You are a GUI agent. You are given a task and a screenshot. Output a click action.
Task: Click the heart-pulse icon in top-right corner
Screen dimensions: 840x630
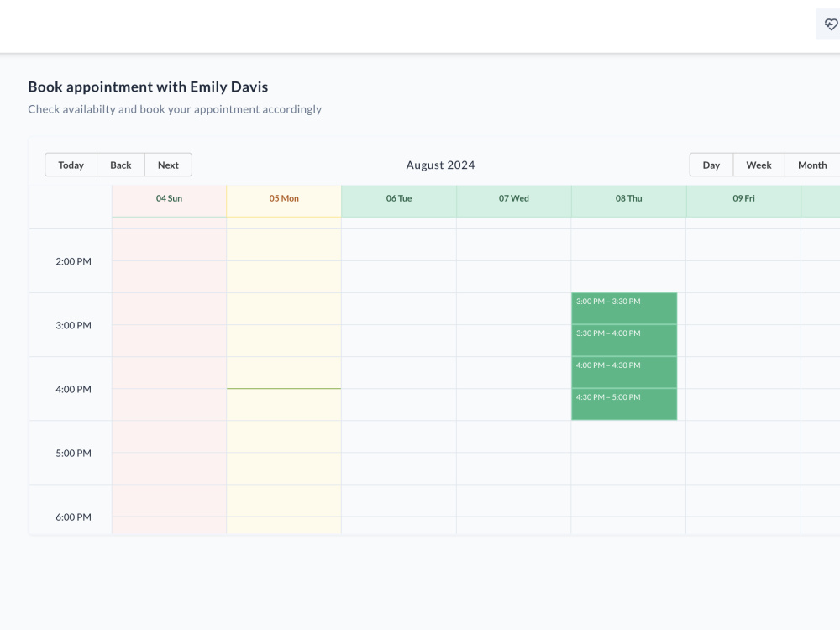(x=831, y=24)
